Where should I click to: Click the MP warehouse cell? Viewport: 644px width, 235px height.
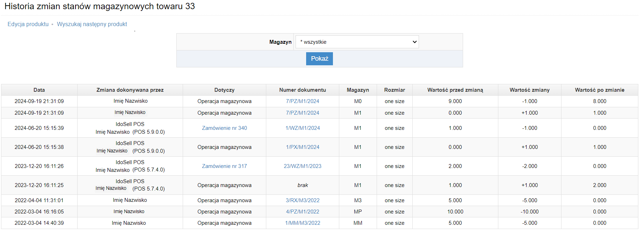358,212
